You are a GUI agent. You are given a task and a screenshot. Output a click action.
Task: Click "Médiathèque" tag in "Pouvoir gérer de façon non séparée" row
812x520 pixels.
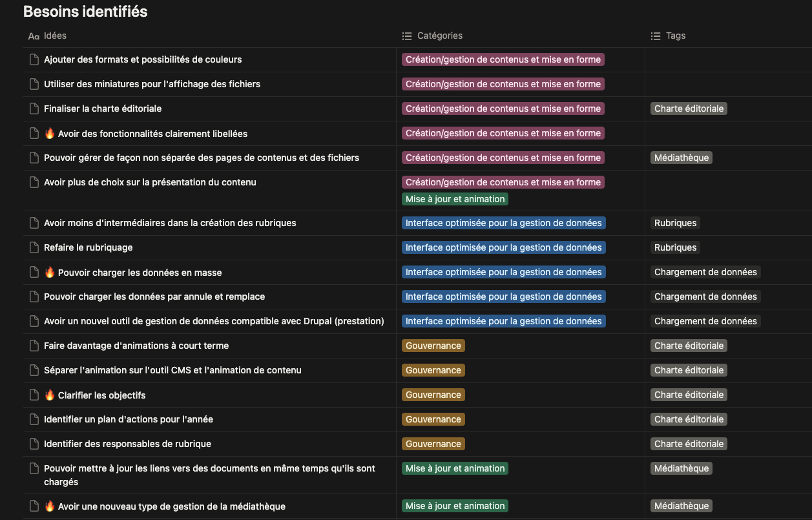pos(682,158)
